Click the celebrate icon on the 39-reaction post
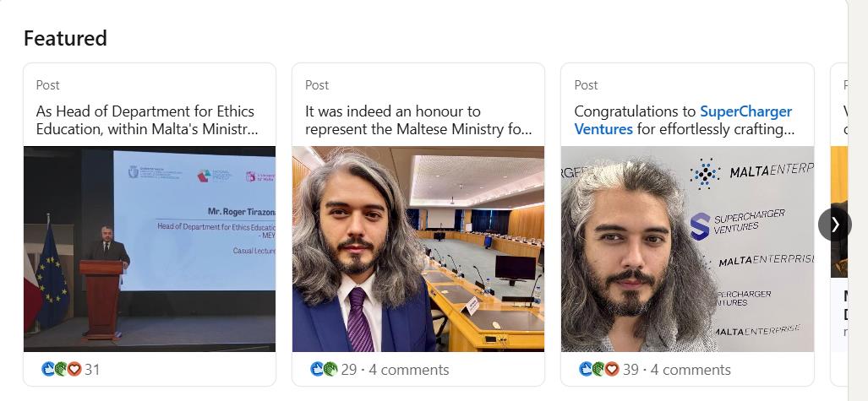Image resolution: width=868 pixels, height=401 pixels. (598, 369)
